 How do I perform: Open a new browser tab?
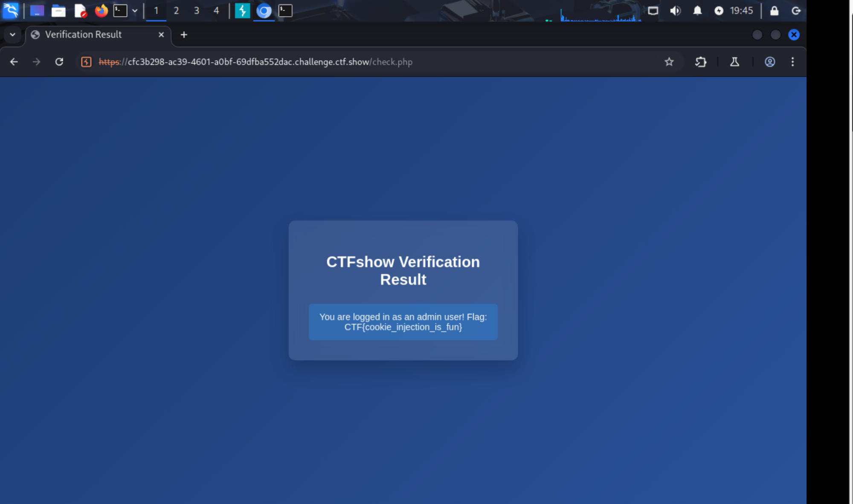pyautogui.click(x=184, y=35)
